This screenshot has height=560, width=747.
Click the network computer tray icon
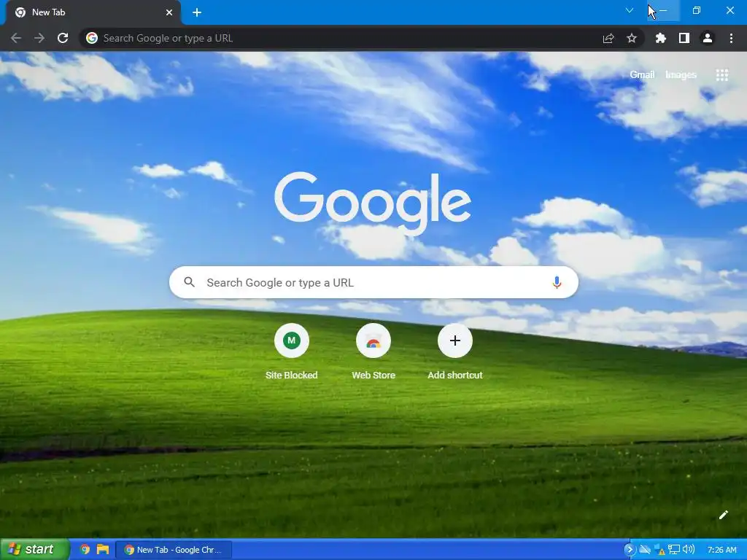[674, 550]
